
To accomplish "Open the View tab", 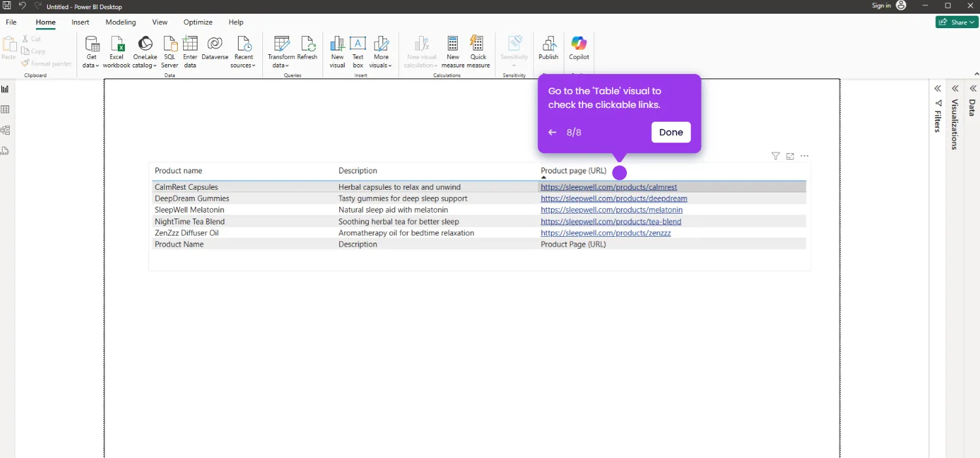I will point(160,22).
